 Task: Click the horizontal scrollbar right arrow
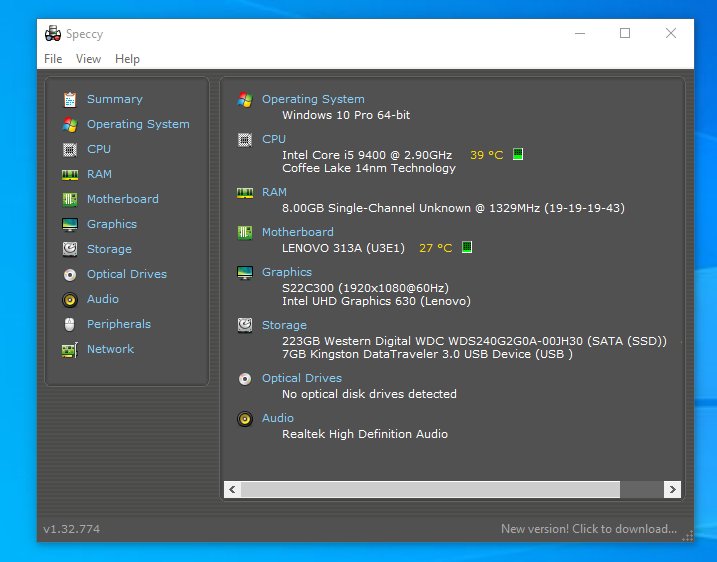coord(672,489)
